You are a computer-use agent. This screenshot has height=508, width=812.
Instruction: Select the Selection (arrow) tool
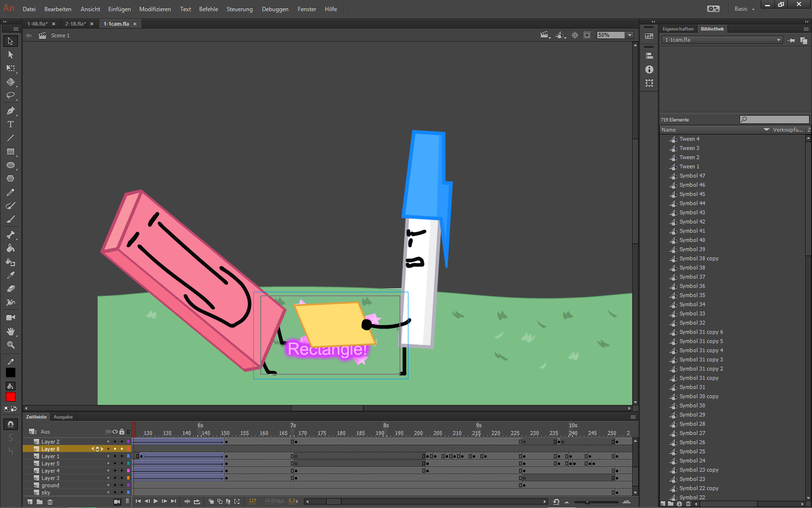click(11, 41)
